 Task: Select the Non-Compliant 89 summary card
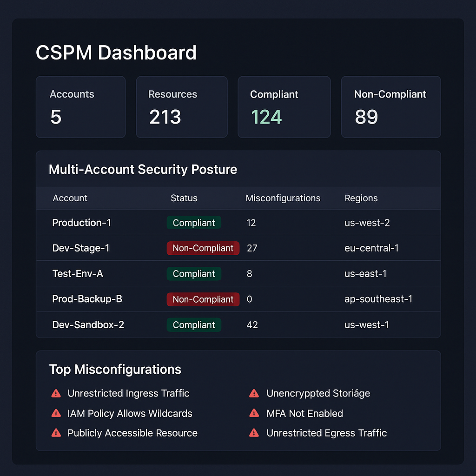[x=391, y=107]
